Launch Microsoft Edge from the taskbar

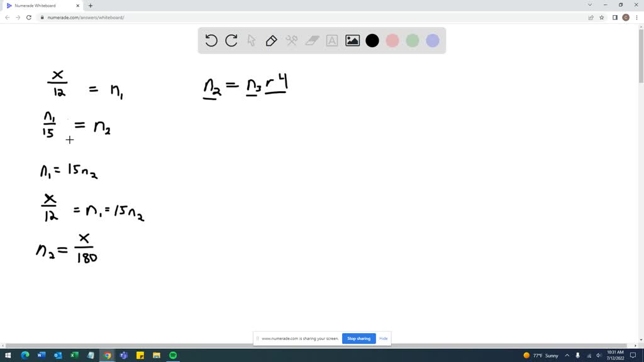(25, 356)
